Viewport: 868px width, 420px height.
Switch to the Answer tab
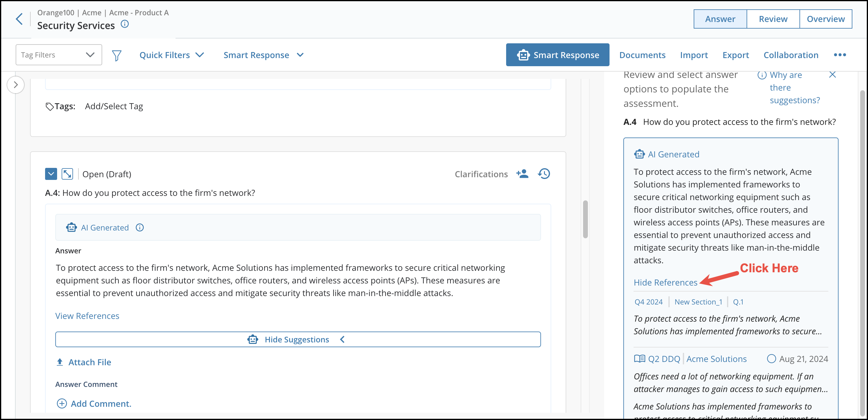720,19
